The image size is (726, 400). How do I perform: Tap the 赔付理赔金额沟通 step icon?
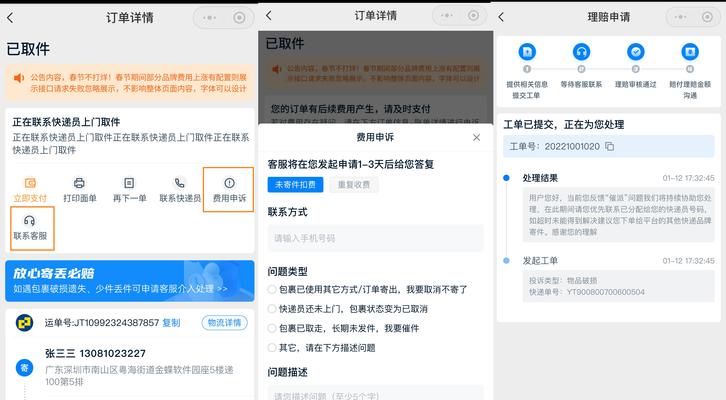coord(690,52)
